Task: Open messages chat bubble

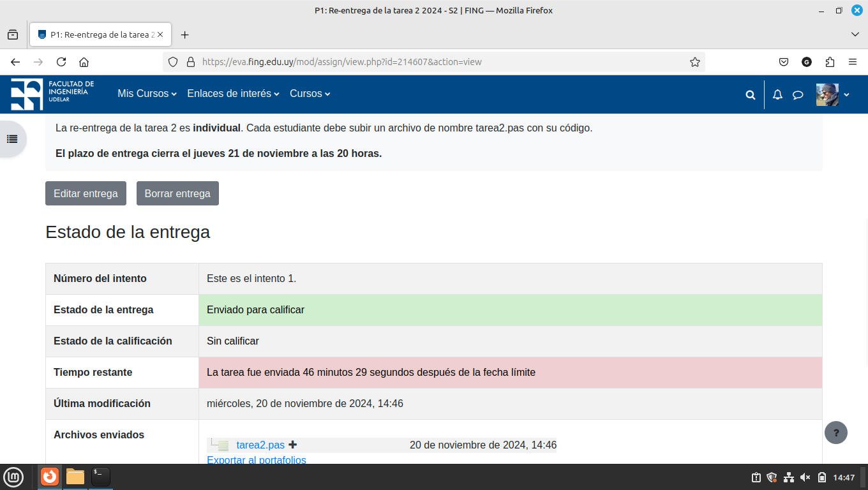Action: click(x=798, y=94)
